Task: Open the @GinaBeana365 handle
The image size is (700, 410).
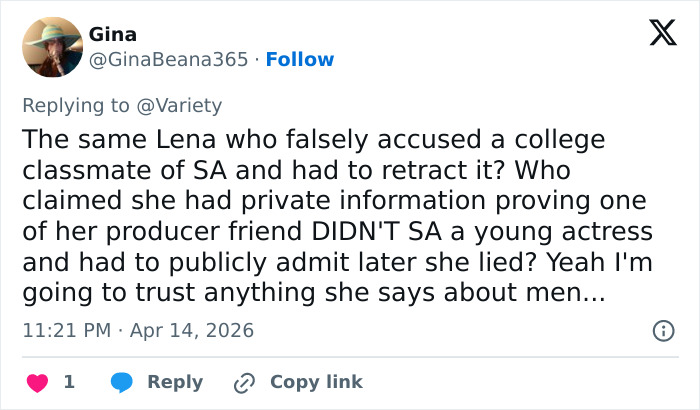Action: (168, 59)
